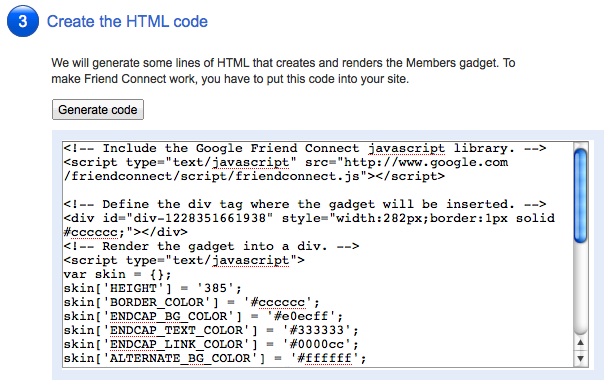Viewport: 615px width, 391px height.
Task: Click the Generate code button
Action: click(98, 109)
